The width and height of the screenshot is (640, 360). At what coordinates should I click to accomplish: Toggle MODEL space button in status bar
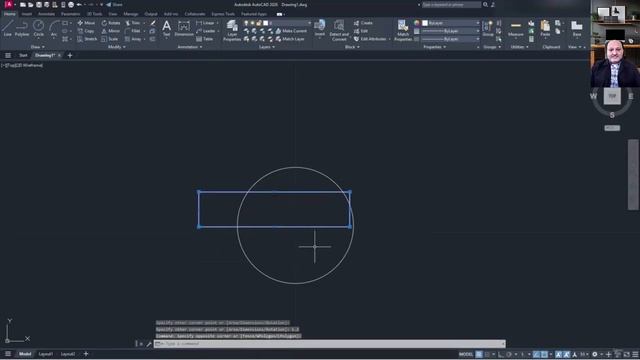(466, 354)
